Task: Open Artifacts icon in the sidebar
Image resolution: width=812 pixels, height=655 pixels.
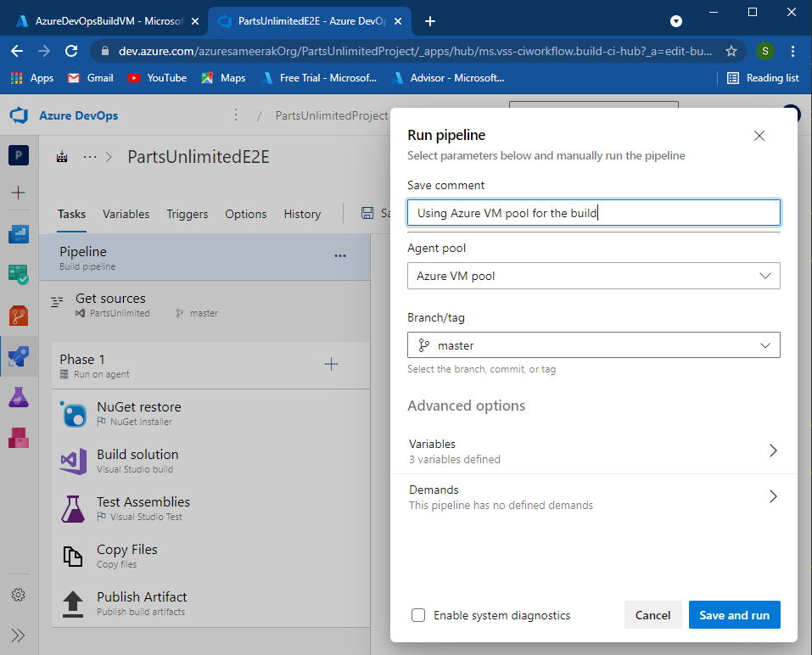Action: tap(19, 438)
